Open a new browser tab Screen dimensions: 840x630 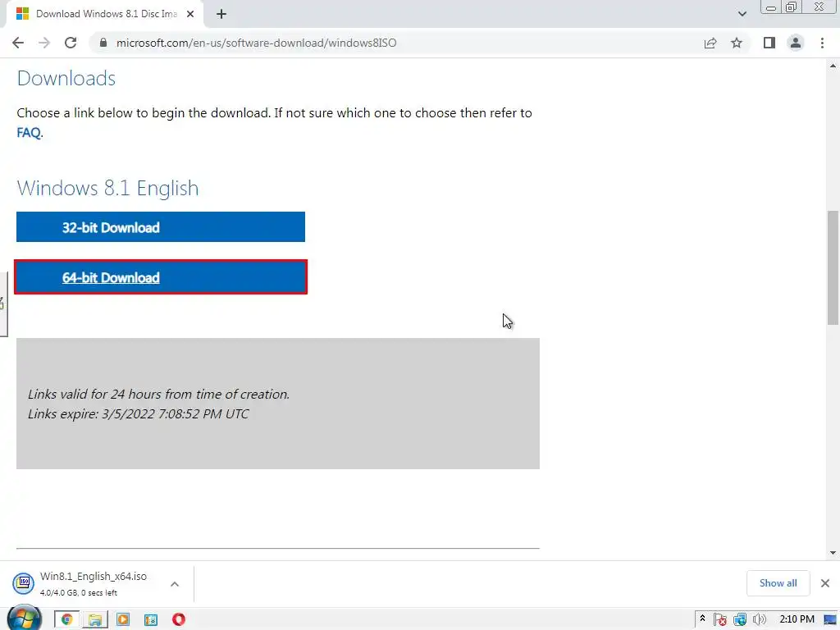pos(221,14)
